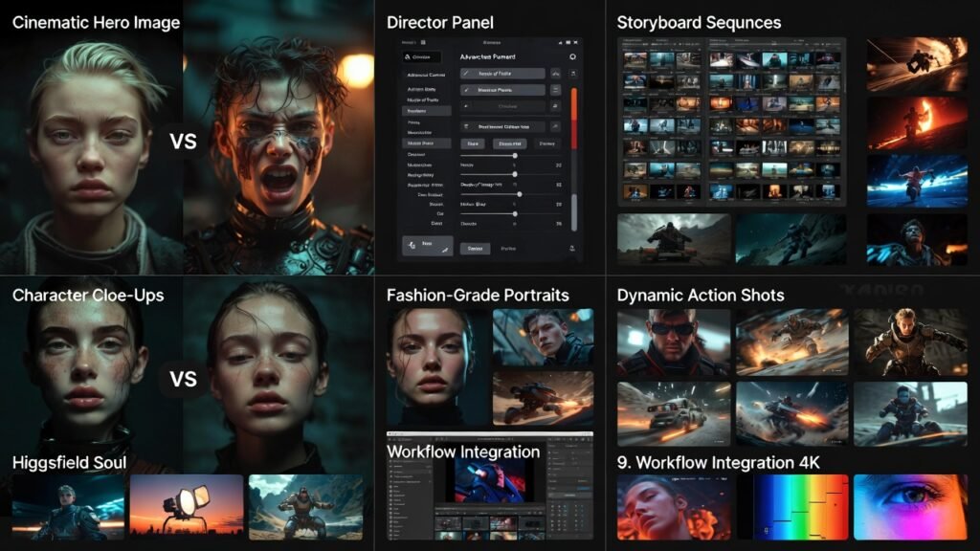Select the pencil icon beside the first parameter field
The image size is (980, 551).
click(467, 72)
